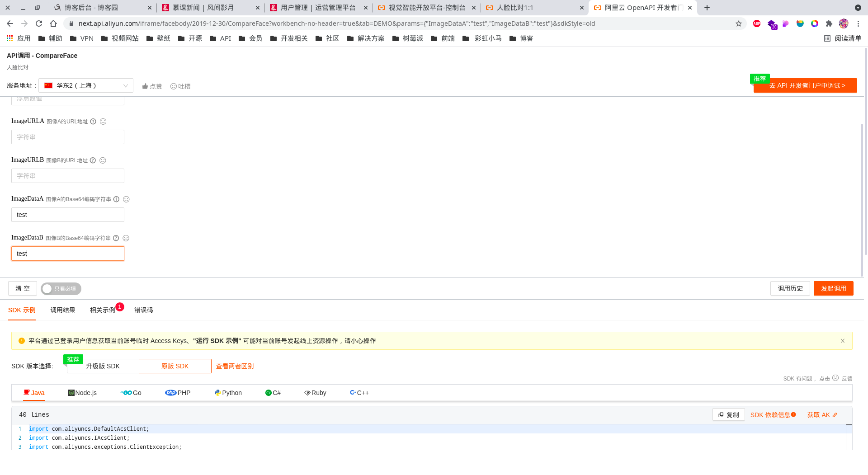
Task: Open help icon next to ImageDataA
Action: tap(116, 199)
